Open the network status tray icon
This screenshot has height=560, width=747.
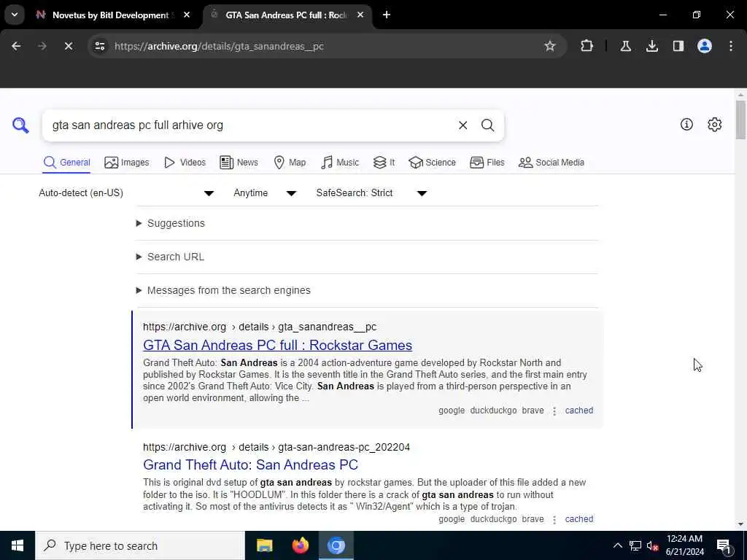click(635, 545)
